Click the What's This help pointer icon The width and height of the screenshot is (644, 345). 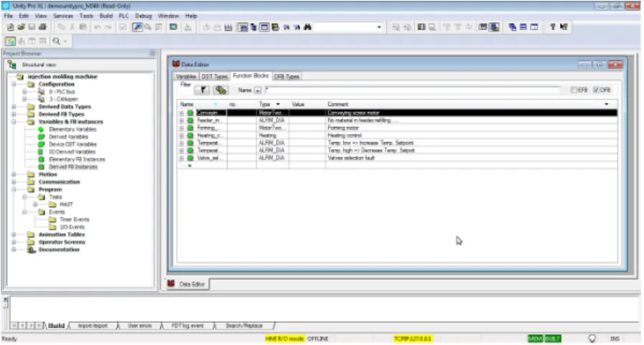564,27
